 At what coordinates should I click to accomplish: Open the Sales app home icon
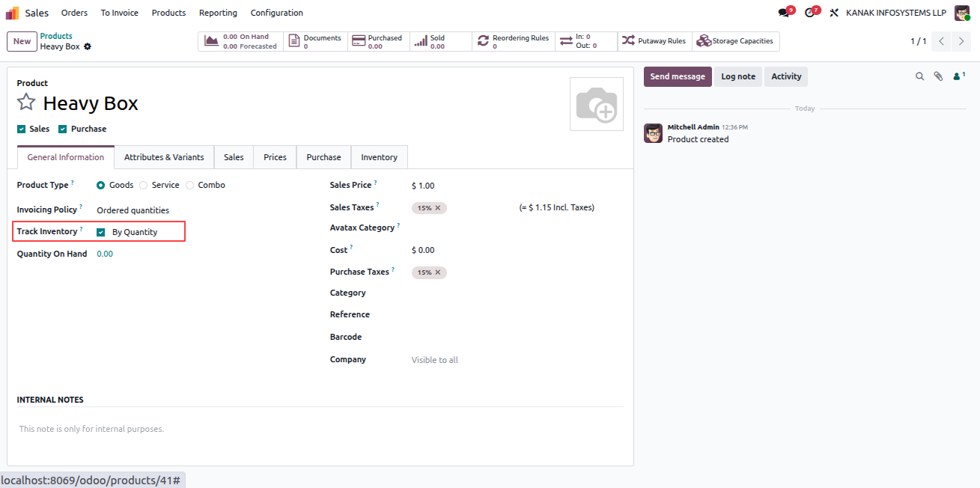13,13
